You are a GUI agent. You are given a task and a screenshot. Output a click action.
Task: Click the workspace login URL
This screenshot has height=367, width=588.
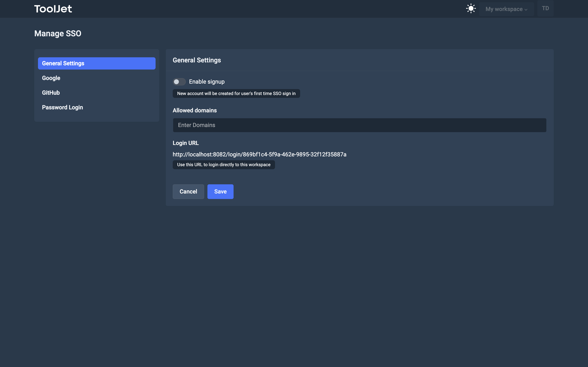[259, 154]
